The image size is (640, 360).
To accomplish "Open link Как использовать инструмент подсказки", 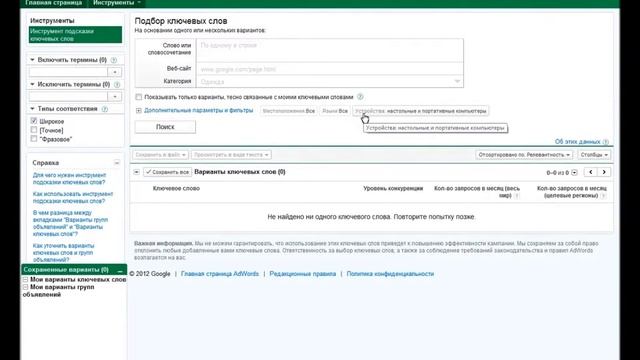I will click(x=73, y=198).
